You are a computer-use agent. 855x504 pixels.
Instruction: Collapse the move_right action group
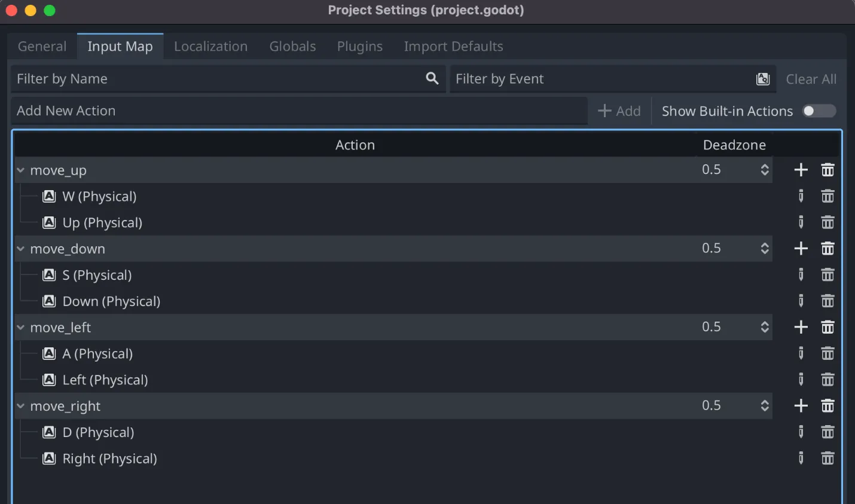21,406
